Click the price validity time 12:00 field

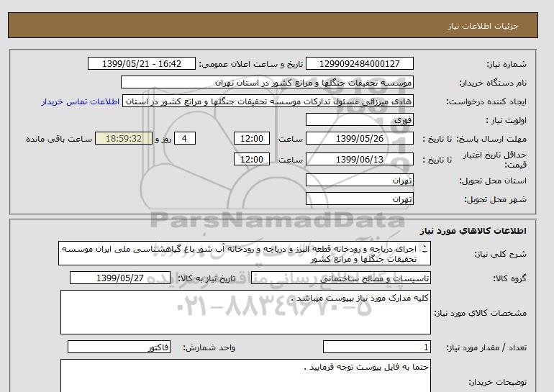(252, 159)
